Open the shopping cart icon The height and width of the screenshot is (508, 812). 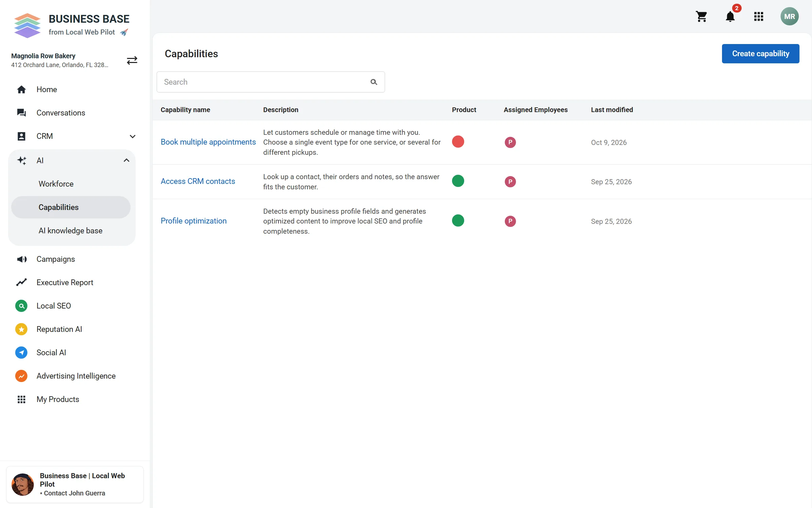(701, 16)
